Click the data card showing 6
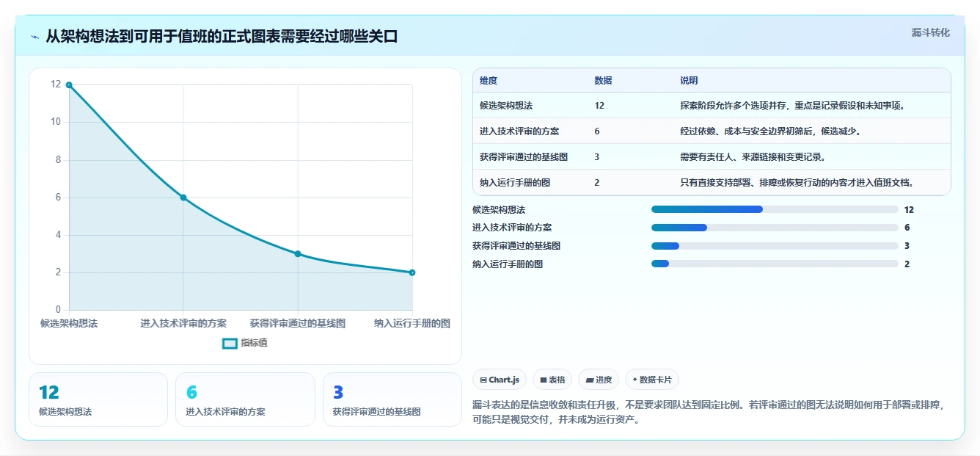The height and width of the screenshot is (456, 980). click(x=245, y=399)
